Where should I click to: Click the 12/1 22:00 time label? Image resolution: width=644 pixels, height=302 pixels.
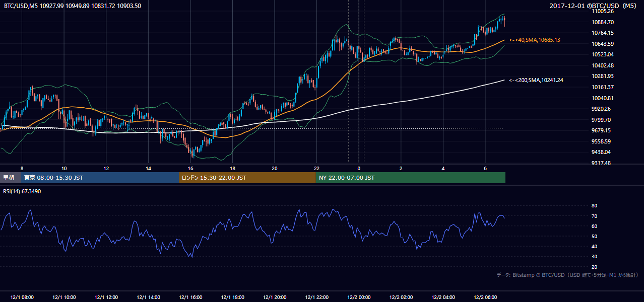(x=316, y=297)
